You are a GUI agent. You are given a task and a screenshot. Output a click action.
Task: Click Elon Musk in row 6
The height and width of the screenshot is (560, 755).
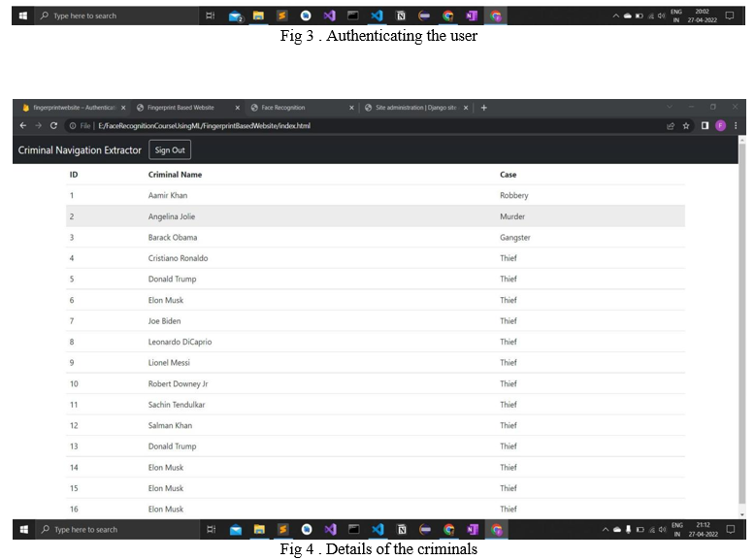[166, 300]
